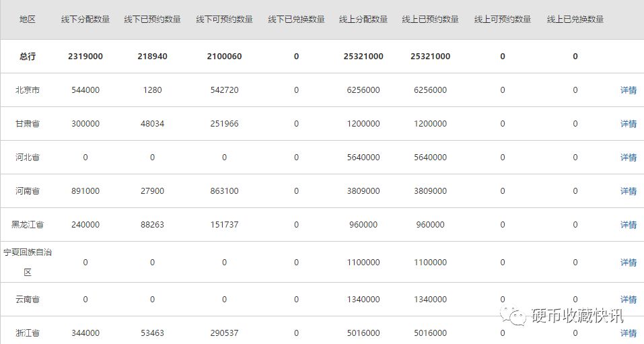Click the 线上已预约数量 column header
Image resolution: width=644 pixels, height=344 pixels.
pyautogui.click(x=431, y=20)
